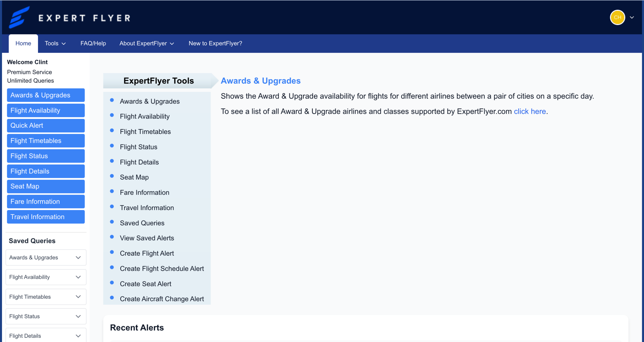Click the yellow CH profile avatar
644x342 pixels.
coord(617,17)
